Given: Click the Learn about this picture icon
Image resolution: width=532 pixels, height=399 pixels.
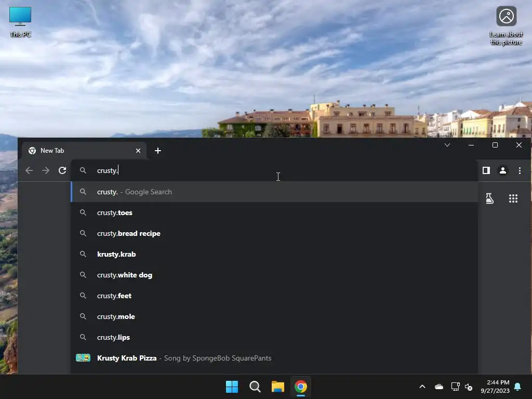Looking at the screenshot, I should tap(506, 26).
